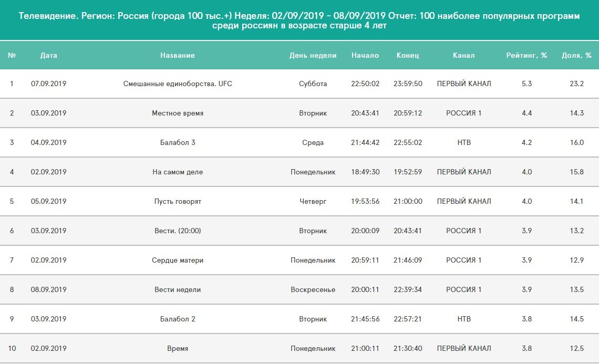Click start time 18:49:30
The width and height of the screenshot is (599, 364).
365,172
